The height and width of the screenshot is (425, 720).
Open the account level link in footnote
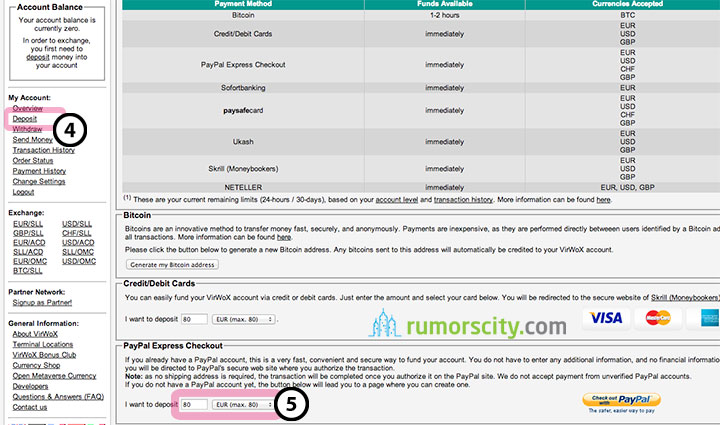tap(397, 200)
